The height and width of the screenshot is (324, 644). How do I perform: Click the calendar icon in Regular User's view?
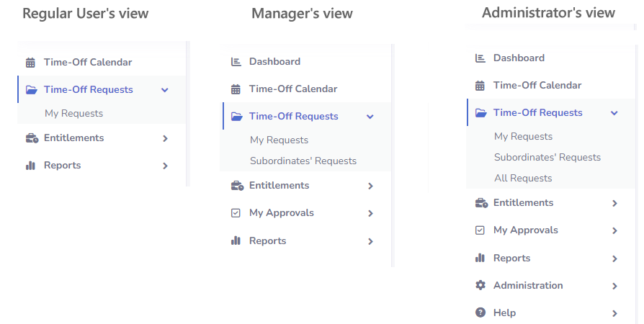point(30,63)
